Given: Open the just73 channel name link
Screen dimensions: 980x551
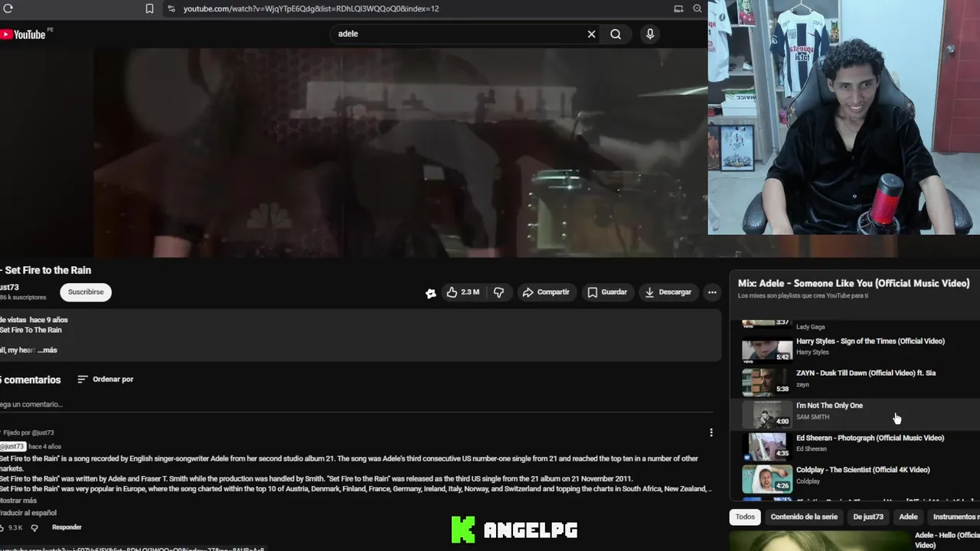Looking at the screenshot, I should [9, 288].
